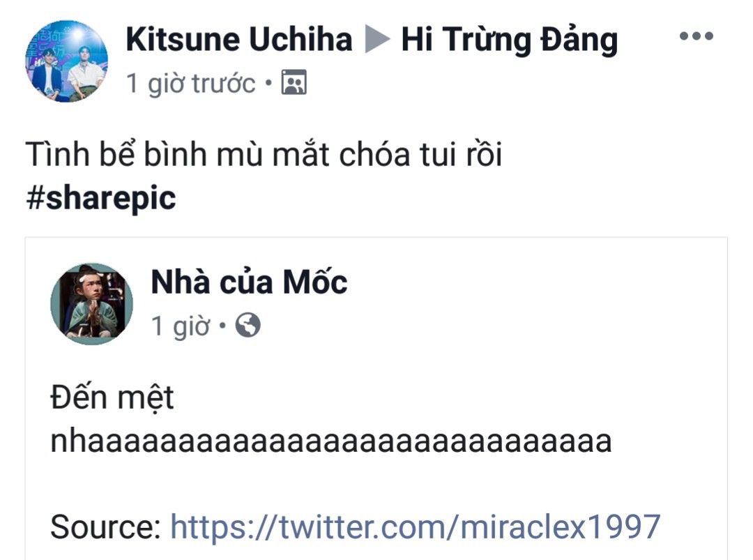Click the arrow between poster and group
This screenshot has width=753, height=560.
[x=376, y=40]
